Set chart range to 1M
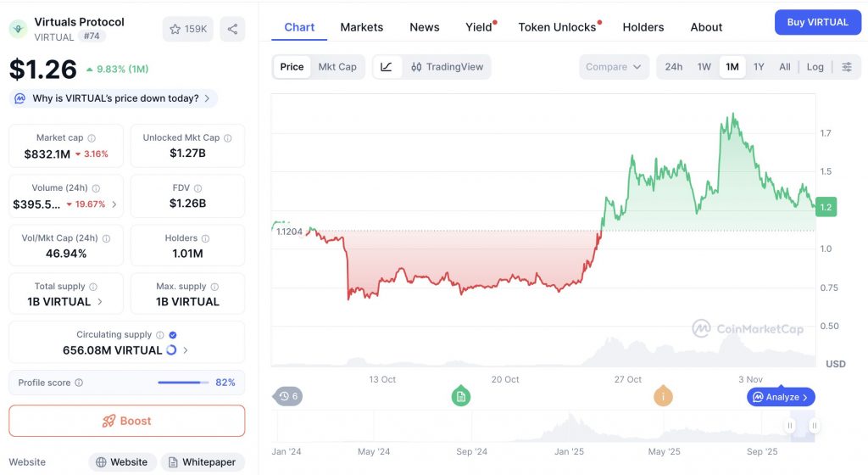868x475 pixels. click(732, 67)
